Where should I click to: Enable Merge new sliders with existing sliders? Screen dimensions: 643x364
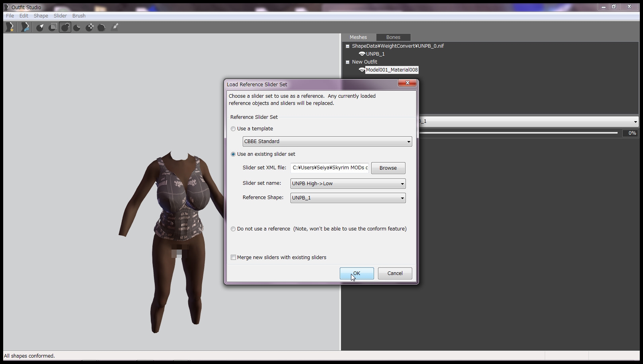[234, 258]
